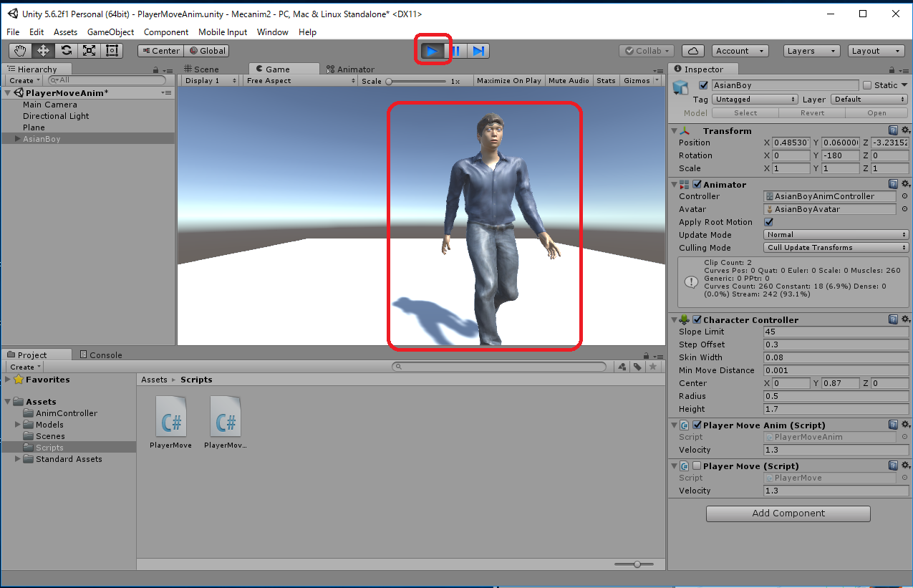Expand the Models folder in Assets
The image size is (913, 588).
pyautogui.click(x=19, y=425)
